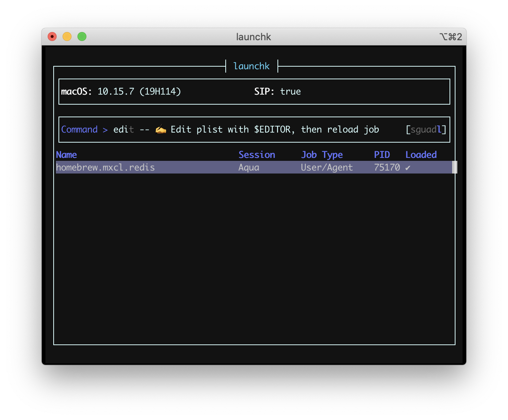Click the Loaded column header
The image size is (508, 420).
click(x=421, y=155)
